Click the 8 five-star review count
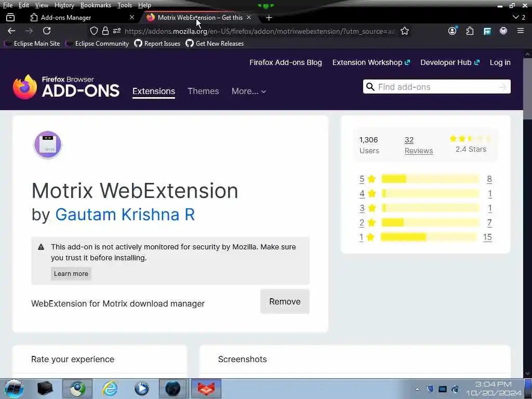This screenshot has height=399, width=532. click(x=489, y=179)
